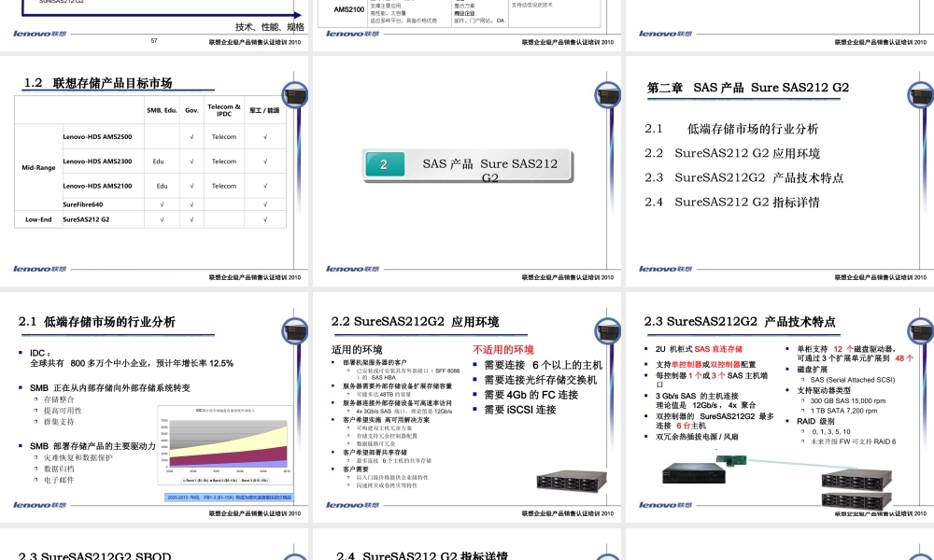Image resolution: width=934 pixels, height=560 pixels.
Task: Click the bullet SMB 正在从内部存储向外部存储系统转变
Action: pyautogui.click(x=110, y=387)
